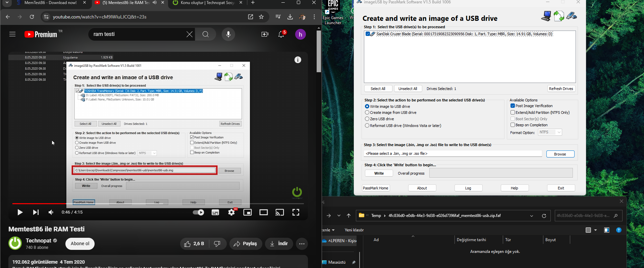Download the video with İndir
The width and height of the screenshot is (644, 268).
(279, 244)
